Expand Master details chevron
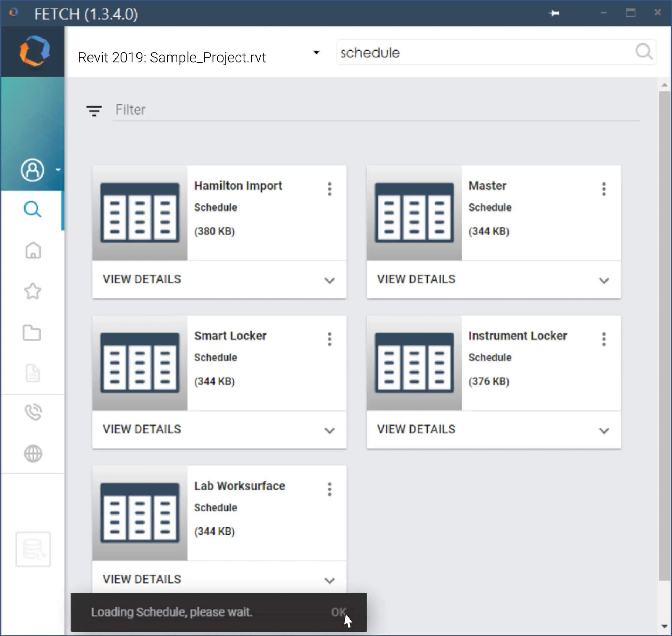This screenshot has height=636, width=672. tap(604, 280)
